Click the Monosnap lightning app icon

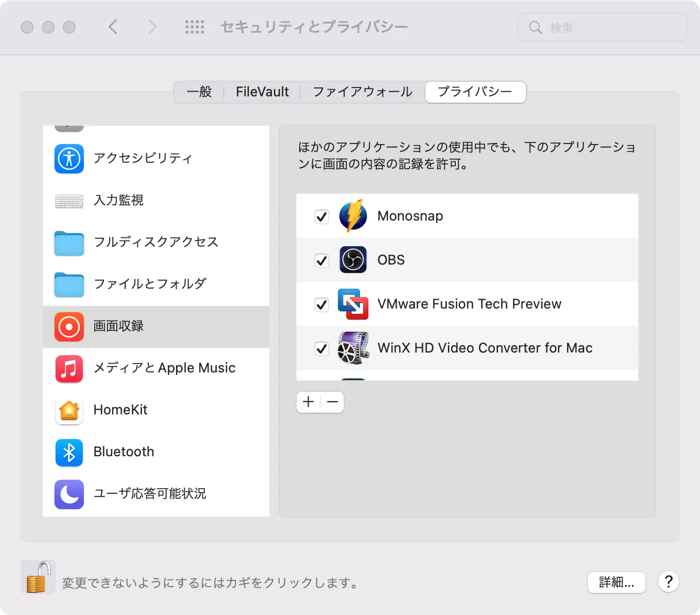pyautogui.click(x=353, y=216)
